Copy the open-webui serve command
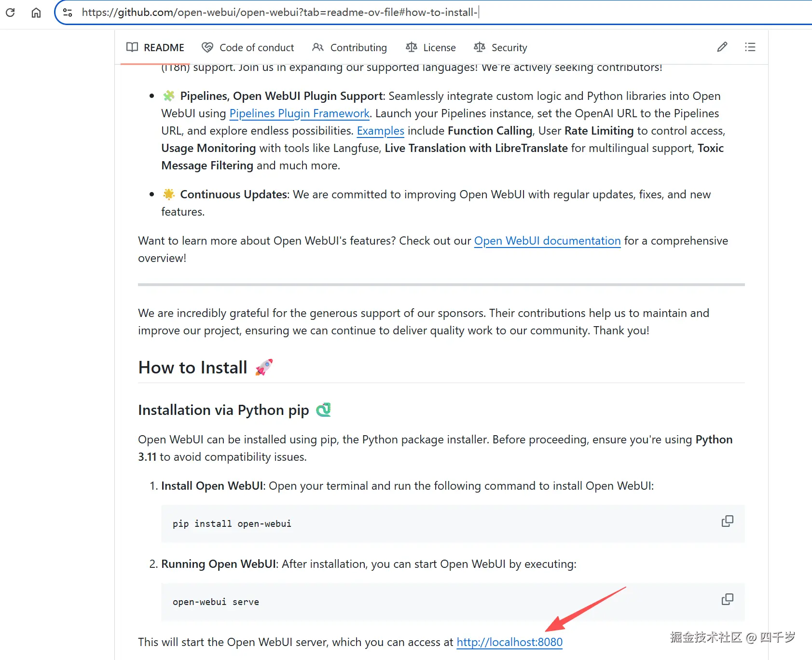Image resolution: width=812 pixels, height=660 pixels. coord(728,599)
